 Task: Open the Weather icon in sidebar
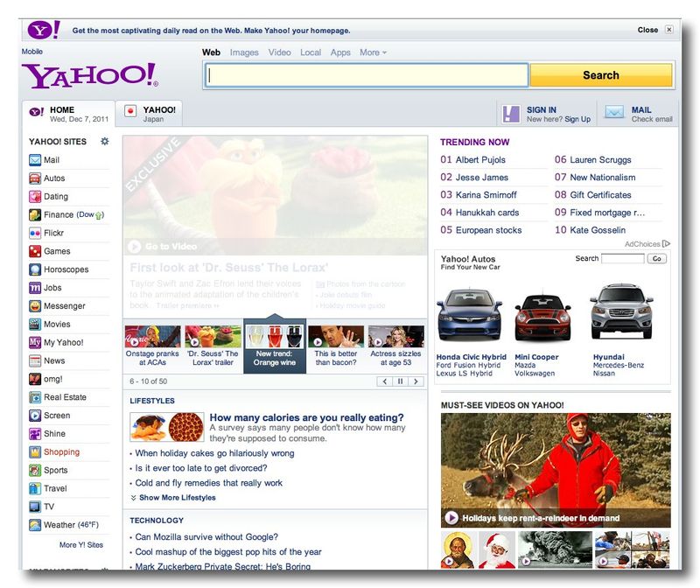[35, 525]
